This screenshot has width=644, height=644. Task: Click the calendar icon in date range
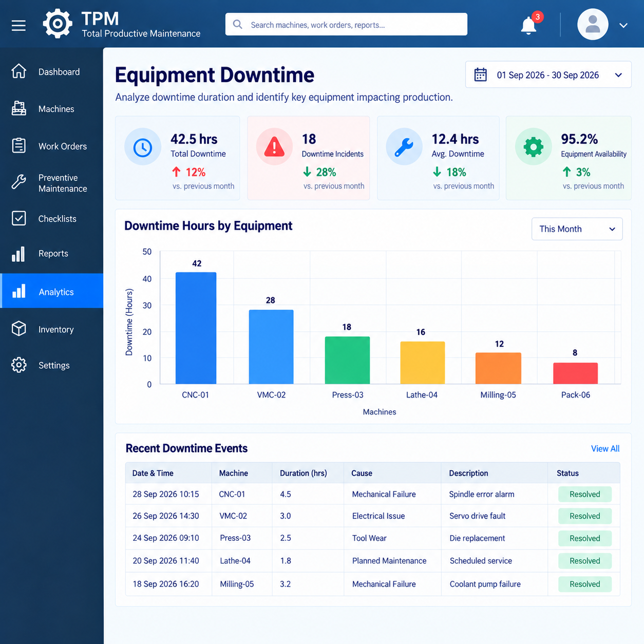[x=481, y=75]
